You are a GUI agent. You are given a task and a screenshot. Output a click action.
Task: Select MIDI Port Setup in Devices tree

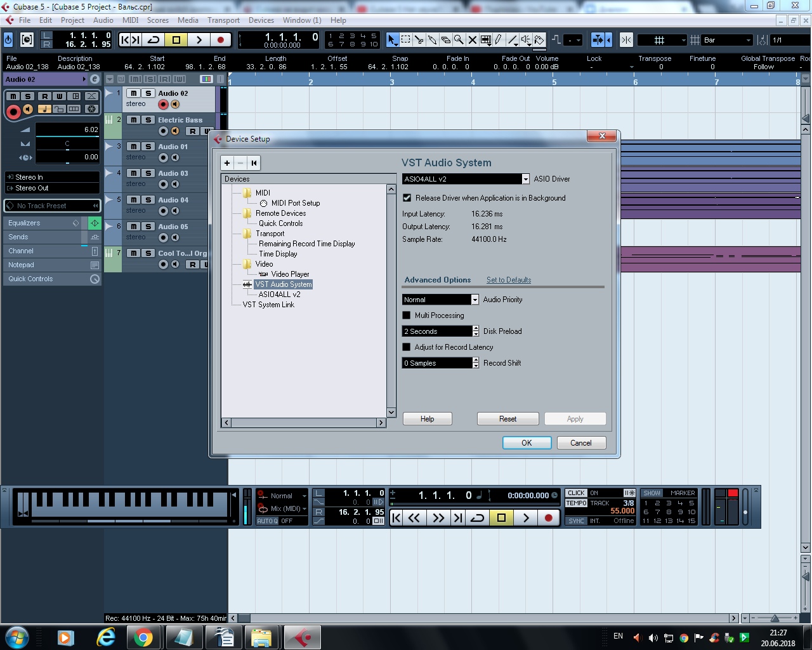[296, 203]
